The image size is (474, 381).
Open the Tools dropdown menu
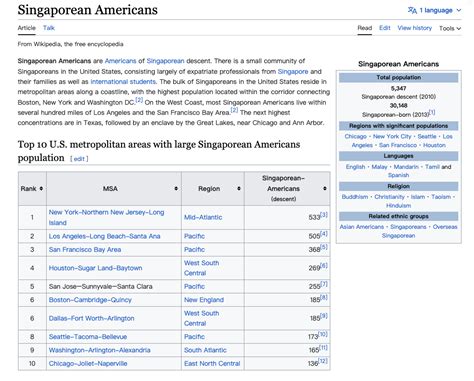(x=450, y=28)
